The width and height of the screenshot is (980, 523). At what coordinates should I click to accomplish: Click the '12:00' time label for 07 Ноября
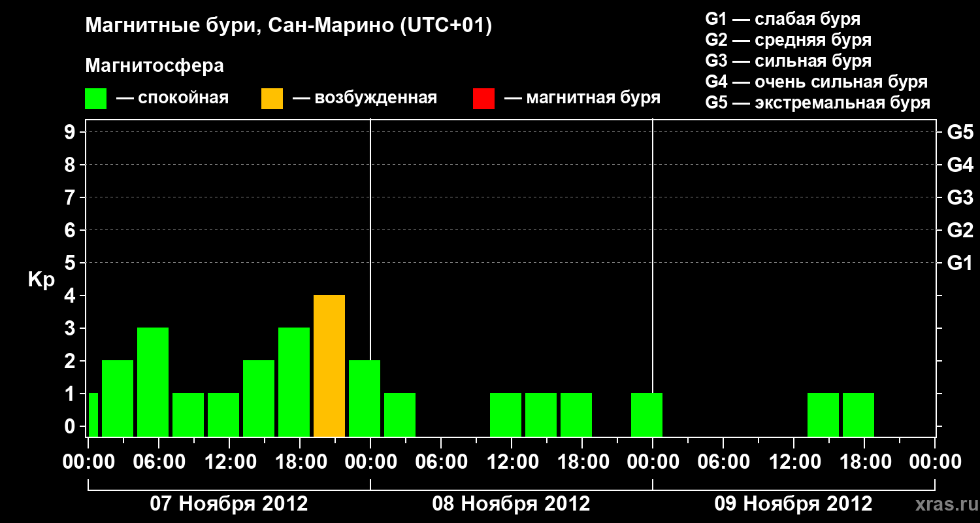click(229, 462)
